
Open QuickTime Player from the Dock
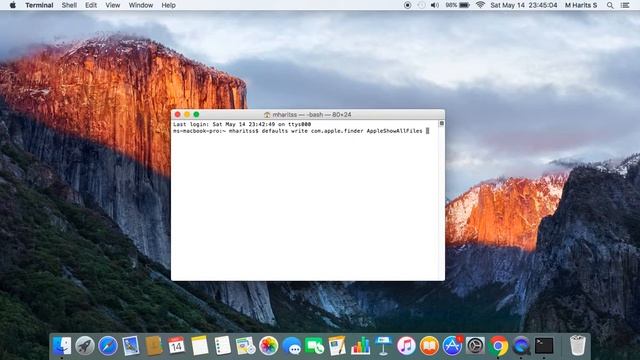coord(521,346)
